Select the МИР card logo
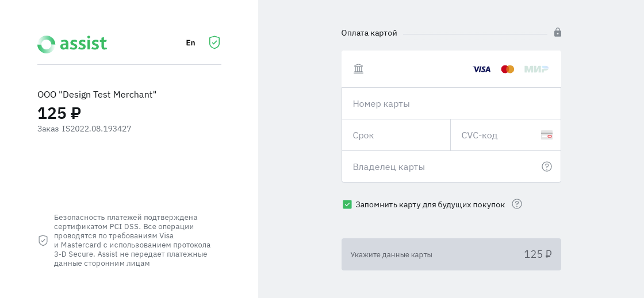The image size is (644, 298). (536, 69)
